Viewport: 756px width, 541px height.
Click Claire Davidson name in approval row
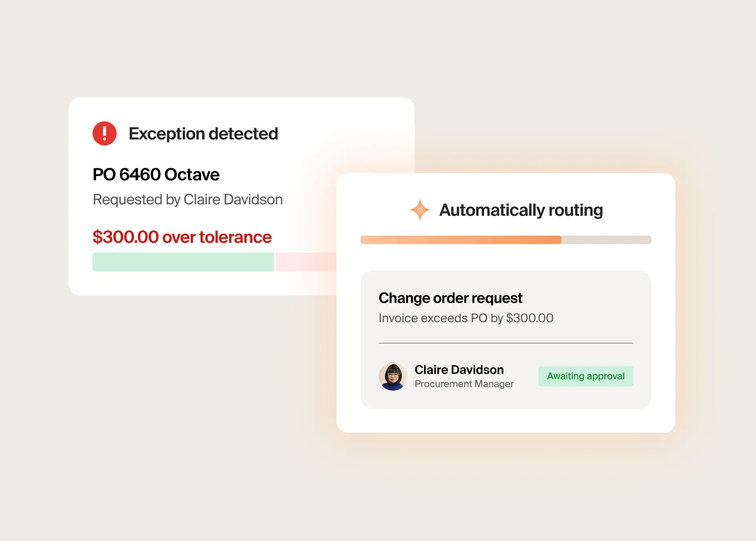(x=459, y=369)
